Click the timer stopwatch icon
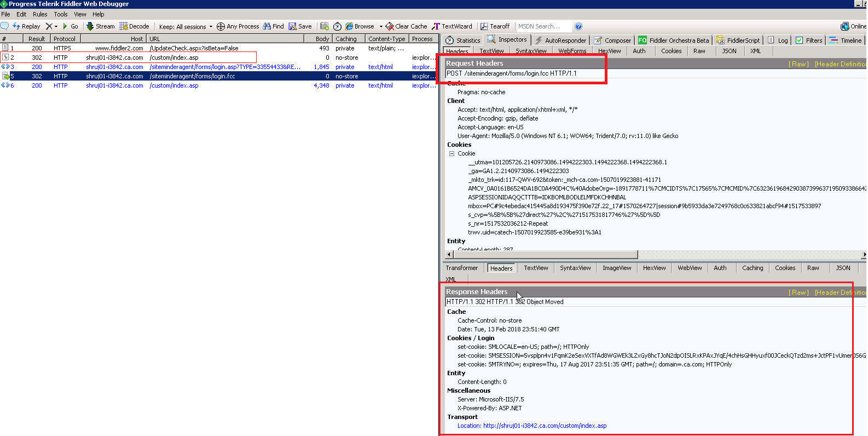Viewport: 868px width, 436px height. (x=337, y=26)
